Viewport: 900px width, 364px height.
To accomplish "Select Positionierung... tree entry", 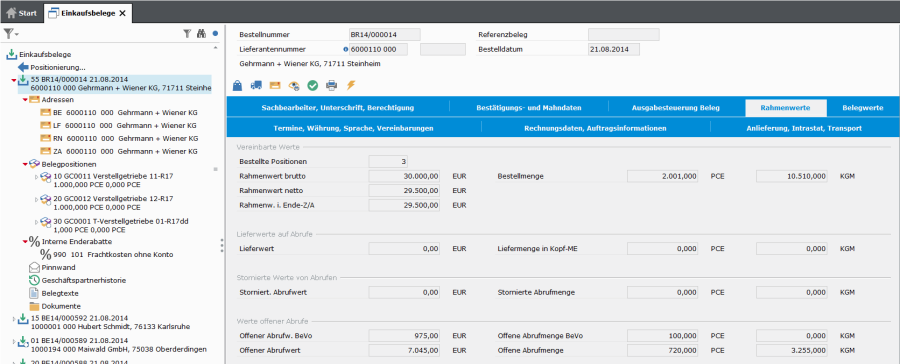I will 58,67.
